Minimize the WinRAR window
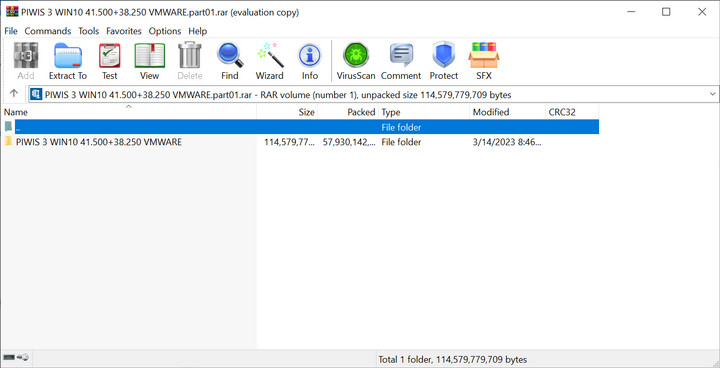Viewport: 720px width, 368px height. point(630,12)
